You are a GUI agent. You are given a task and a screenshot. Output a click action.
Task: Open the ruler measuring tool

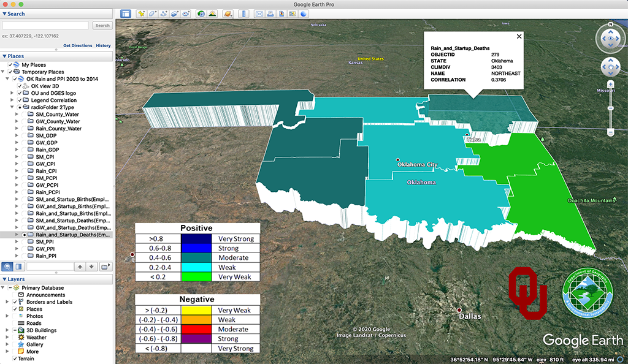point(243,13)
